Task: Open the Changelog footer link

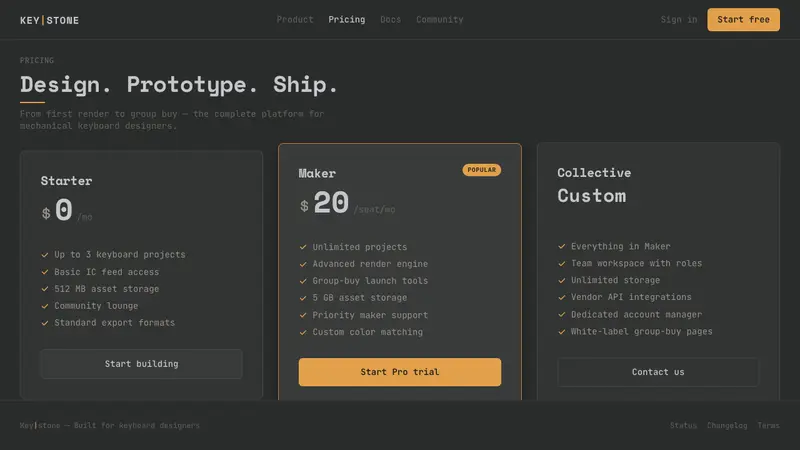Action: click(x=727, y=426)
